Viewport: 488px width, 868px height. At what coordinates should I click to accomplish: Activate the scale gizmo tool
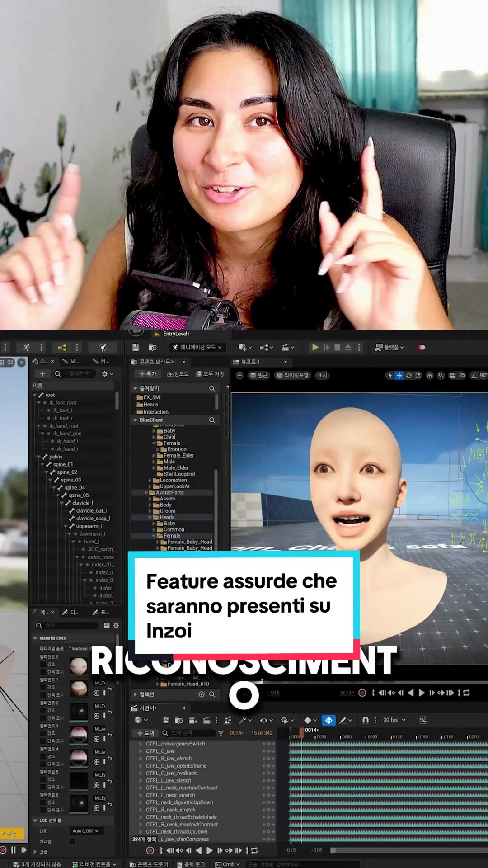point(418,375)
